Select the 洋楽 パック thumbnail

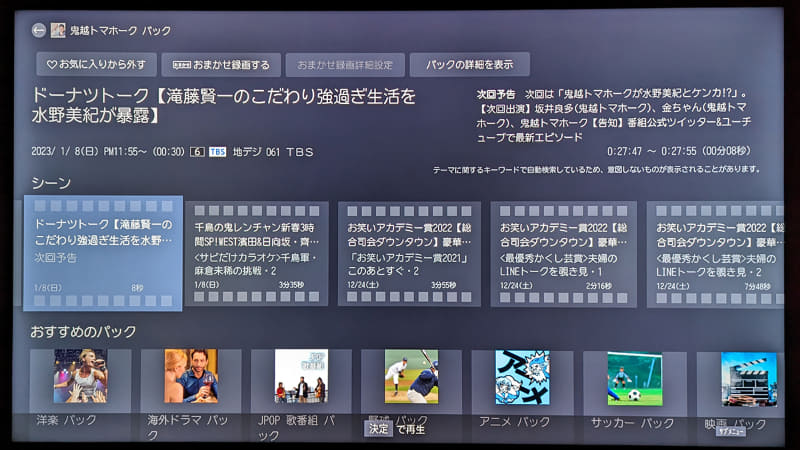point(81,376)
